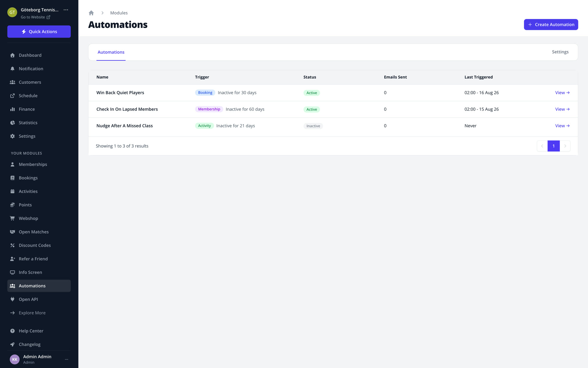Open Refer a Friend user-plus icon
The image size is (588, 368).
coord(13,259)
